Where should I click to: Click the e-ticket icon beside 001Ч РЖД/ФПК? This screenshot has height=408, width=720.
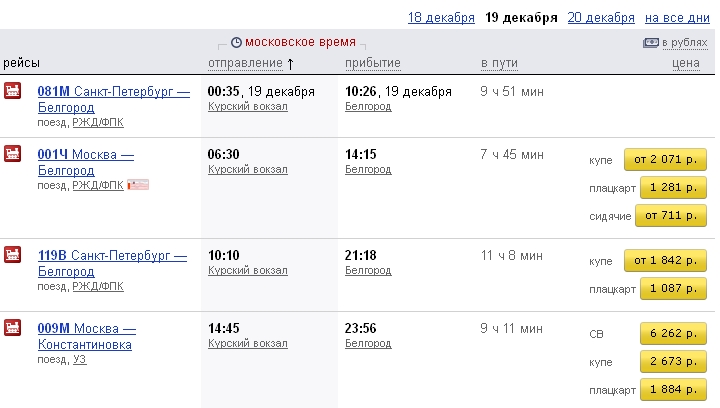point(138,185)
